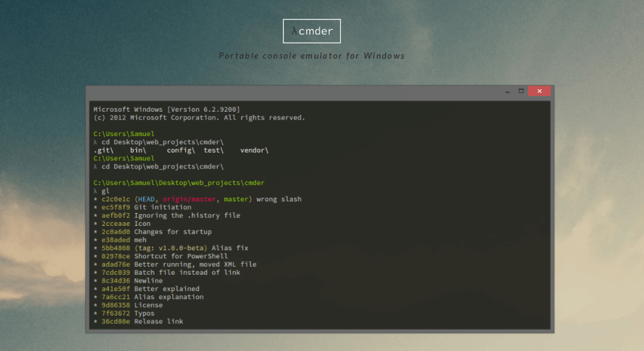The width and height of the screenshot is (644, 351).
Task: Click commit 8c34d36 Newline
Action: (x=128, y=281)
